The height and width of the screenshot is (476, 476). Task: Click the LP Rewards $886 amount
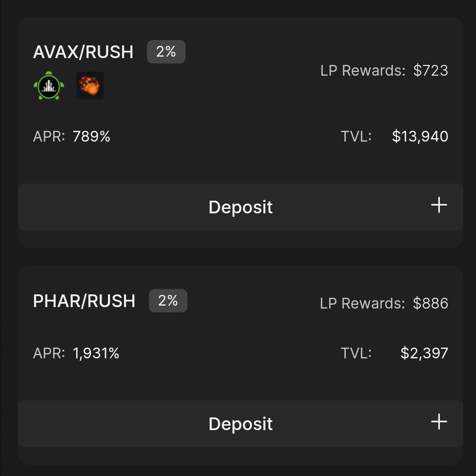click(431, 303)
